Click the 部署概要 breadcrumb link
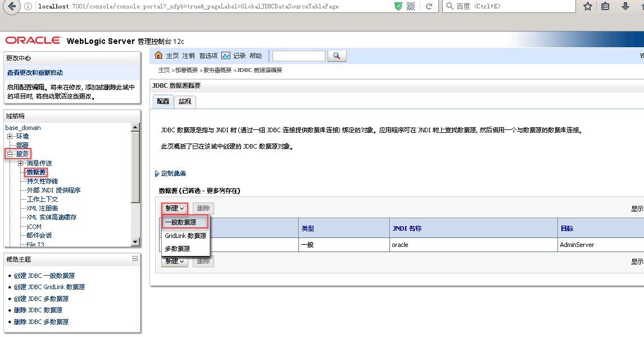The image size is (644, 337). [x=187, y=70]
